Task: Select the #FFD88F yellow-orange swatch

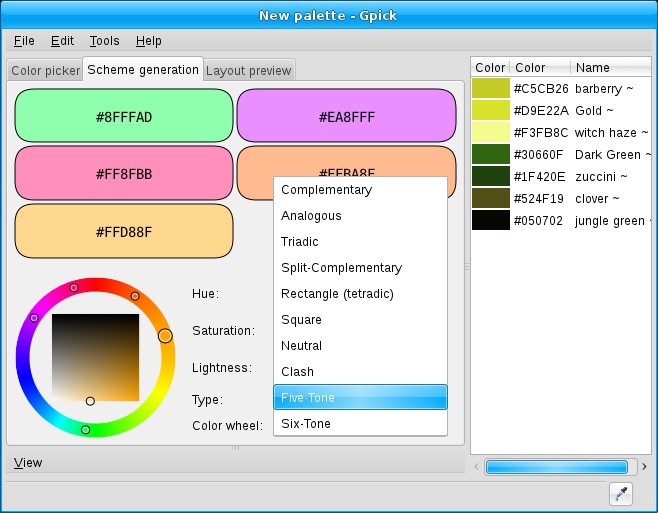Action: pos(124,231)
